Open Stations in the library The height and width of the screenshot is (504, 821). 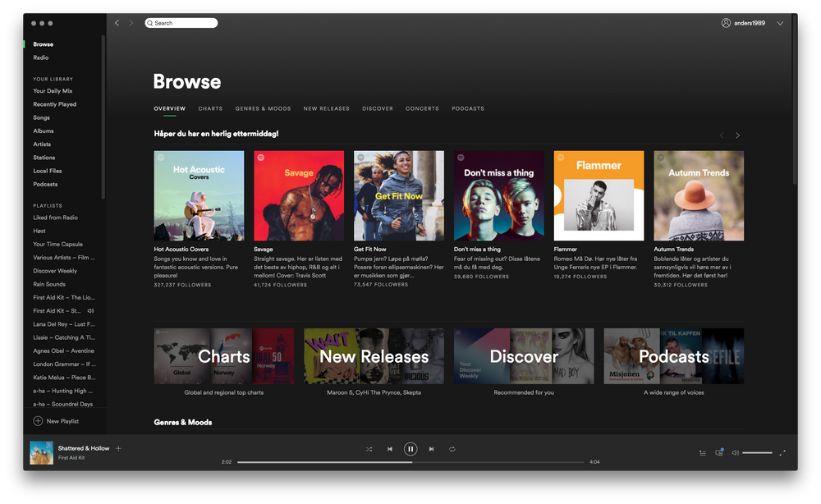pyautogui.click(x=44, y=158)
